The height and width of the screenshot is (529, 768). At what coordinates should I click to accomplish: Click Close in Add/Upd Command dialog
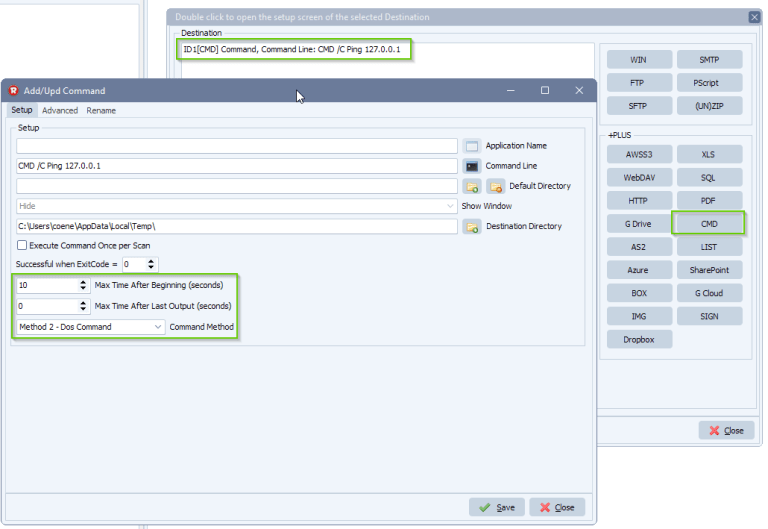[557, 507]
